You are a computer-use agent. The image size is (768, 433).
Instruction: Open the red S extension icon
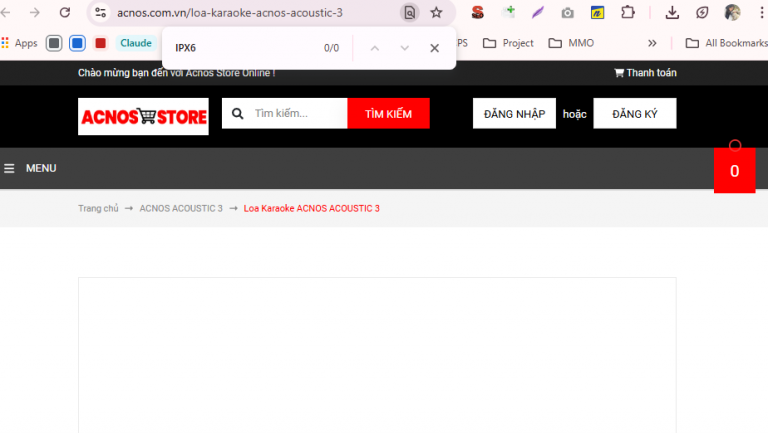coord(478,13)
